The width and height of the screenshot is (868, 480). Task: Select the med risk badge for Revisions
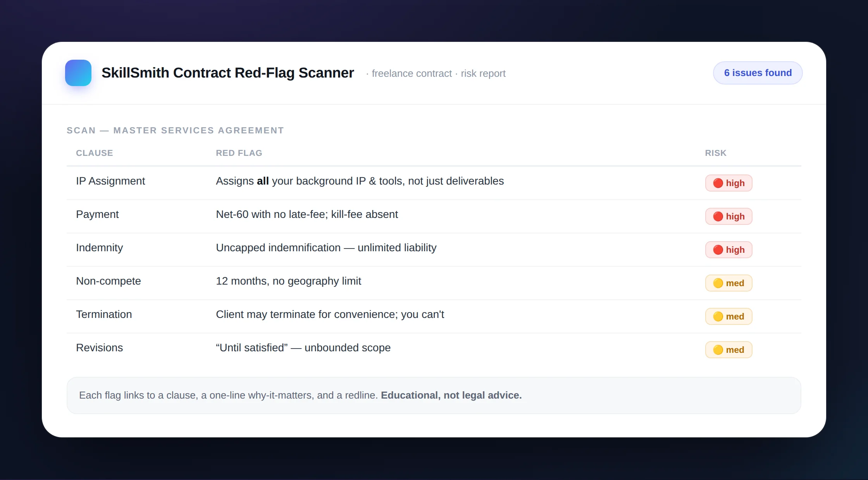[x=728, y=350]
